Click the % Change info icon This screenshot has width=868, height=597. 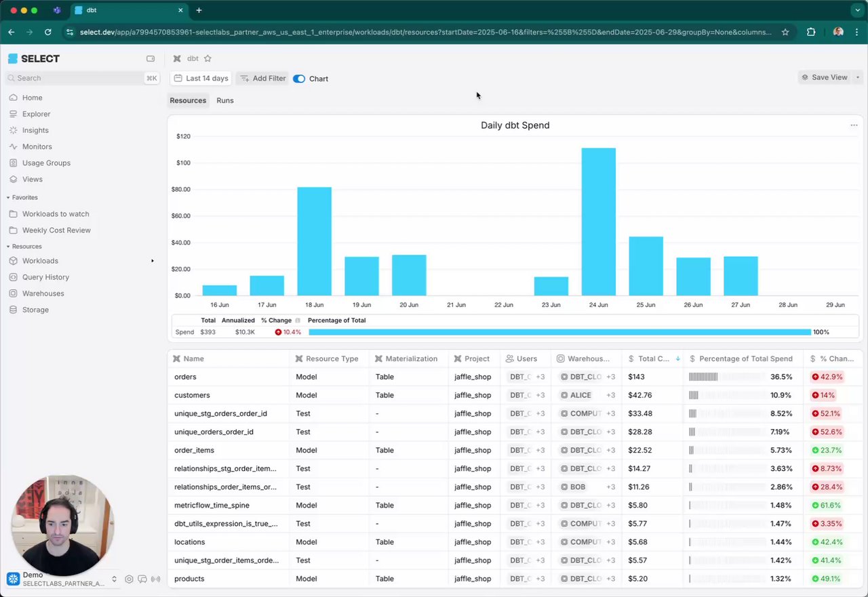click(x=298, y=321)
